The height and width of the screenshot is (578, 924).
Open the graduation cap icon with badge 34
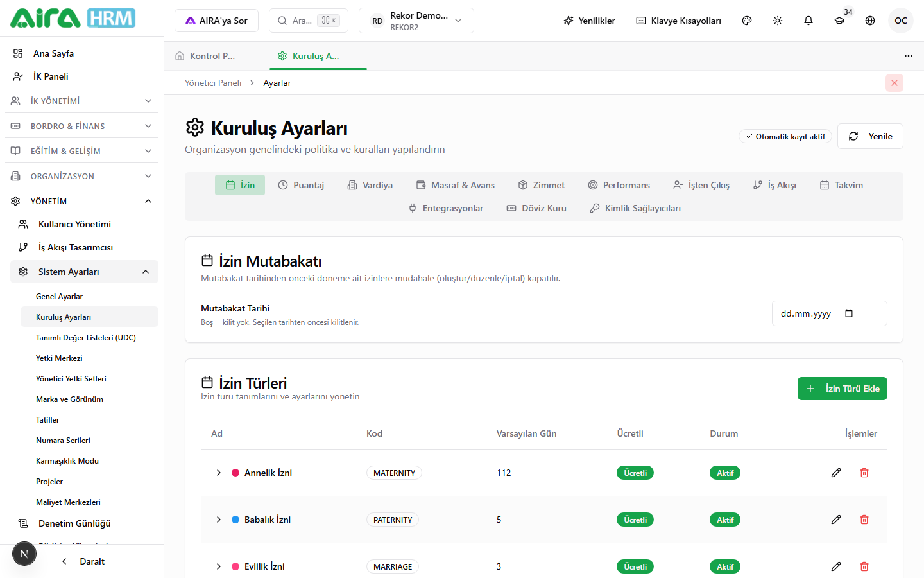point(839,21)
